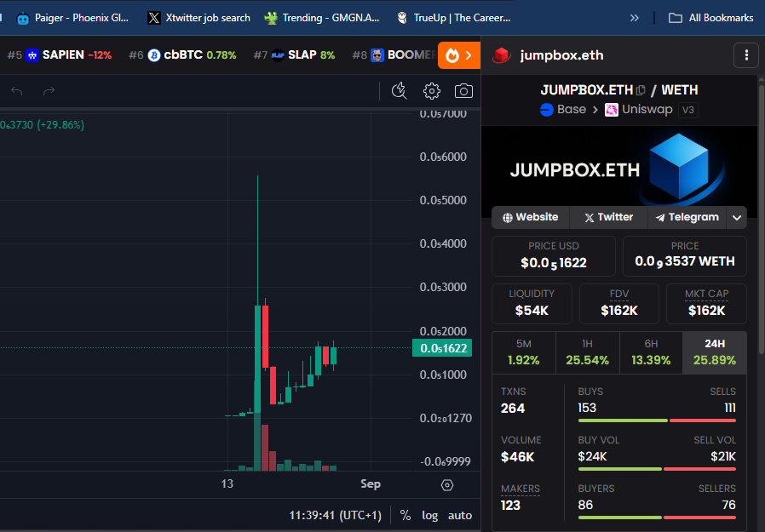Expand more social links chevron
This screenshot has width=765, height=532.
[737, 217]
